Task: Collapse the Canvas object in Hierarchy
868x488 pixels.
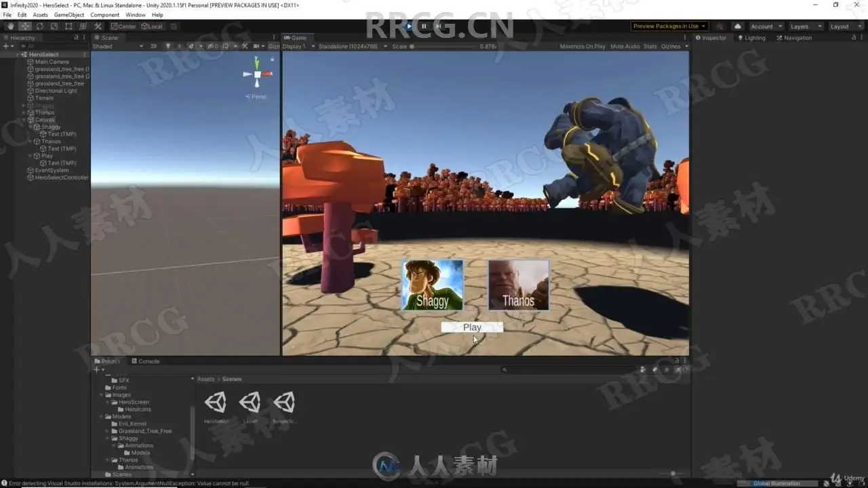Action: (x=24, y=120)
